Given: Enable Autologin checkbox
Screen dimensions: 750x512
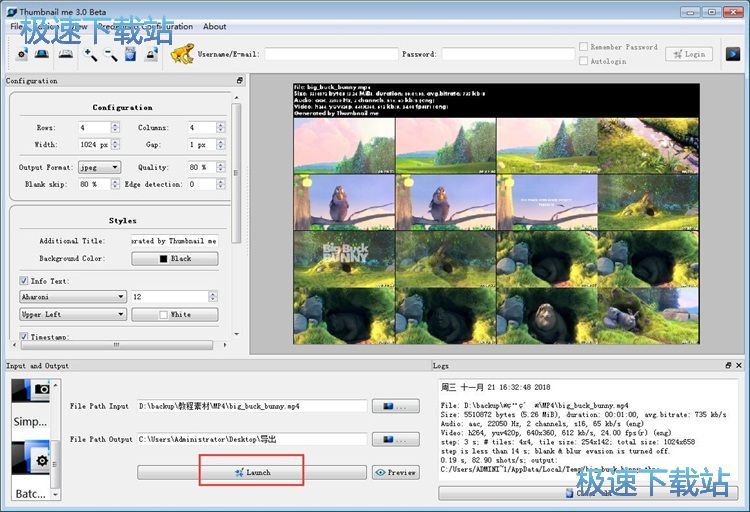Looking at the screenshot, I should point(584,61).
